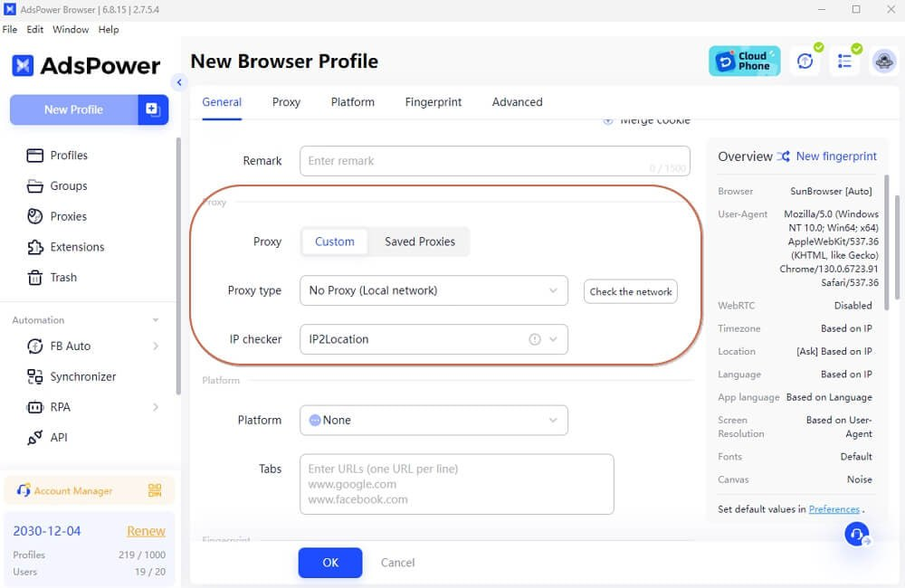Open the task list icon in the header
The height and width of the screenshot is (588, 905).
[x=844, y=62]
